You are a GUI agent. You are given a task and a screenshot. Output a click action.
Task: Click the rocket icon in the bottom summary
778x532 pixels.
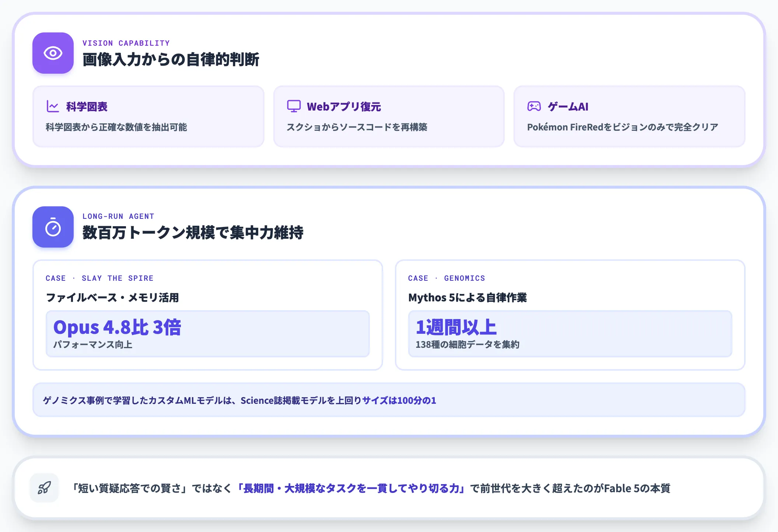click(44, 488)
